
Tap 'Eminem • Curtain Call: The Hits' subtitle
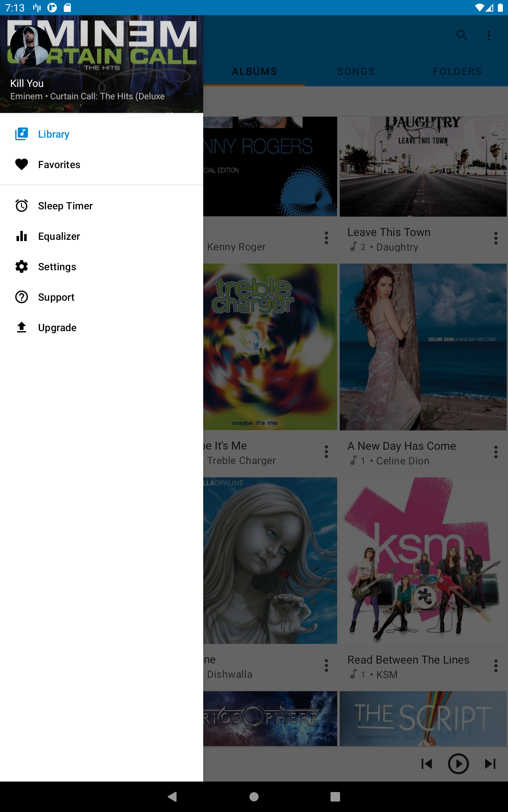pyautogui.click(x=87, y=96)
